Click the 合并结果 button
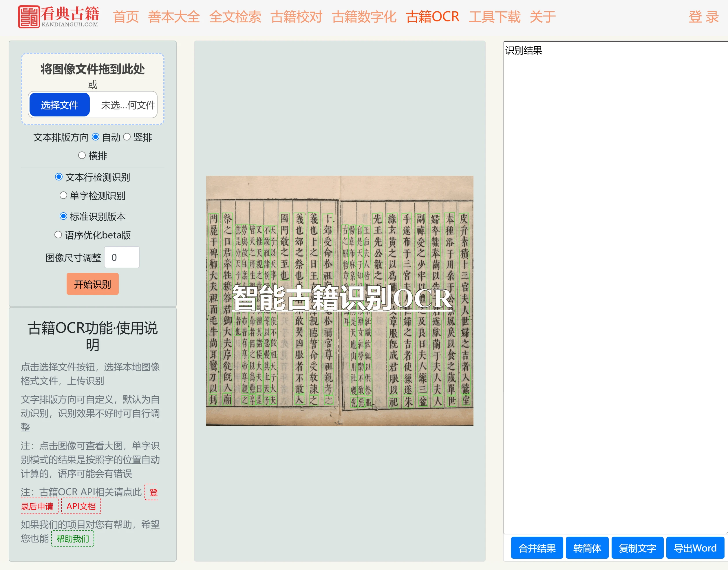The width and height of the screenshot is (728, 570). click(x=537, y=548)
